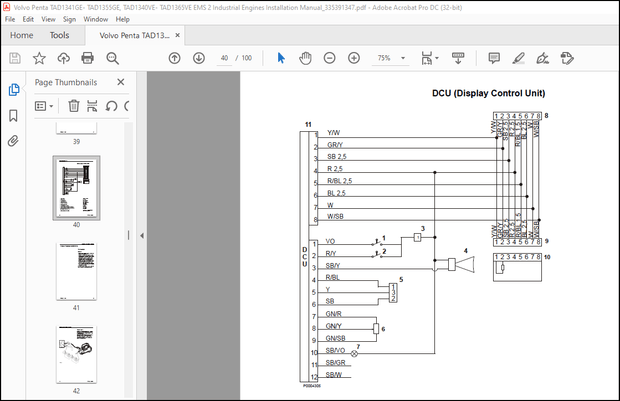Delete selected page trash icon
Viewport: 620px width, 401px height.
tap(74, 106)
